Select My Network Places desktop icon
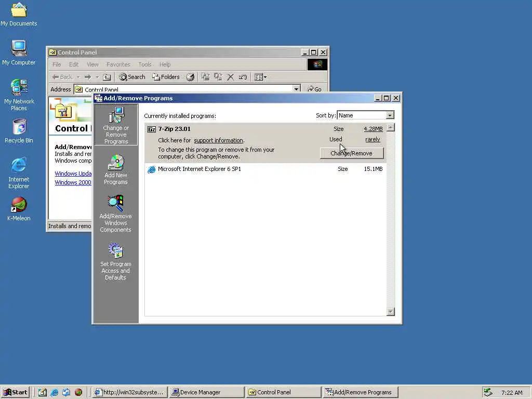Image resolution: width=532 pixels, height=399 pixels. click(x=19, y=95)
